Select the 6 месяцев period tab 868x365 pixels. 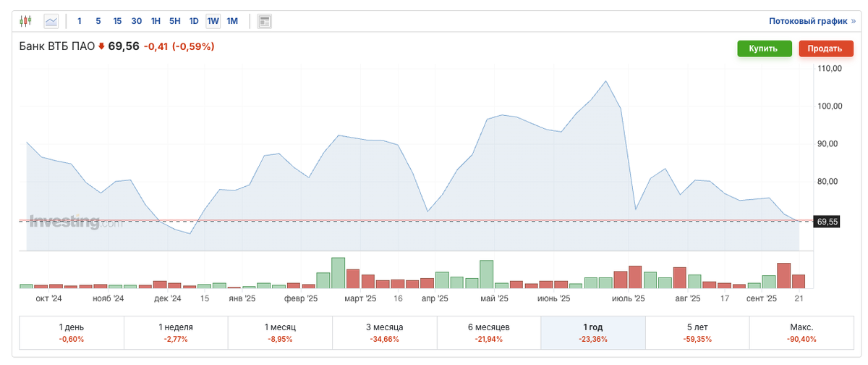pos(488,332)
